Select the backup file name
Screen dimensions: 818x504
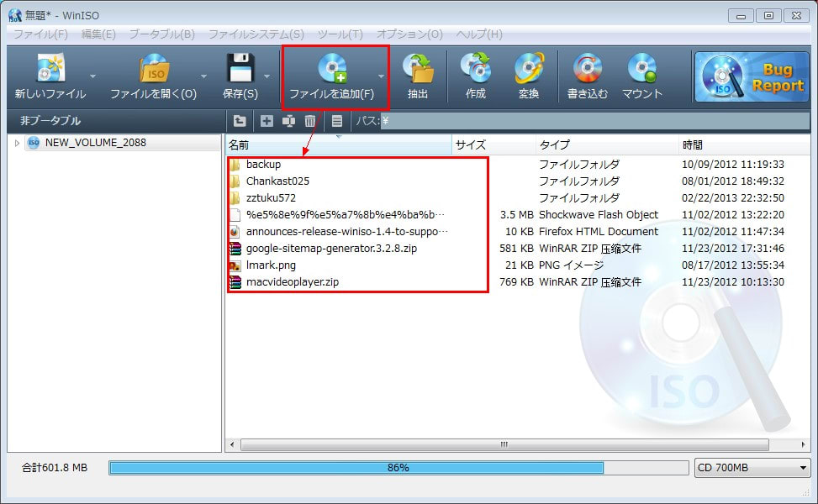pos(263,165)
